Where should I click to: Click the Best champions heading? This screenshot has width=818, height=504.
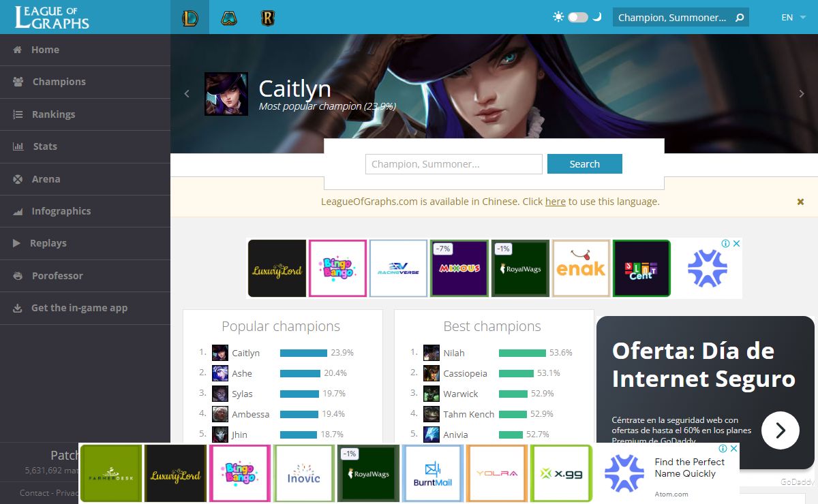click(x=492, y=326)
